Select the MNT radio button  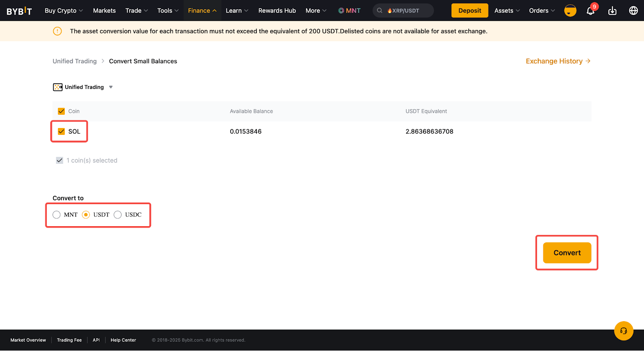(57, 215)
